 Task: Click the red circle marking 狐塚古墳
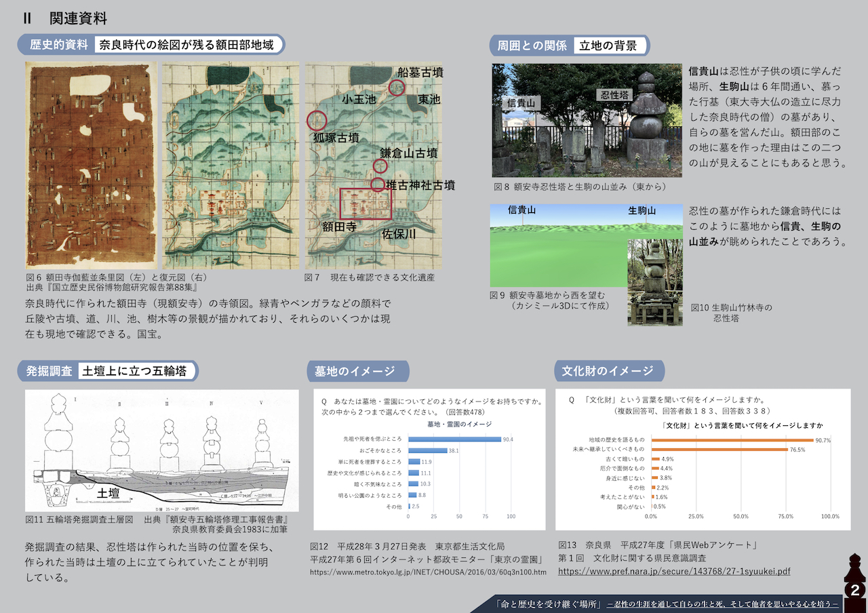(317, 121)
